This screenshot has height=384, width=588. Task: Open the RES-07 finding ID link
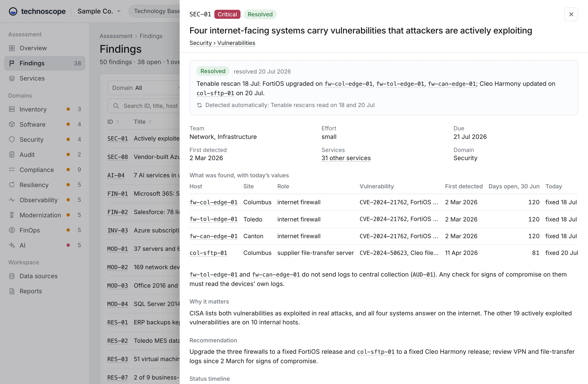[x=118, y=378]
